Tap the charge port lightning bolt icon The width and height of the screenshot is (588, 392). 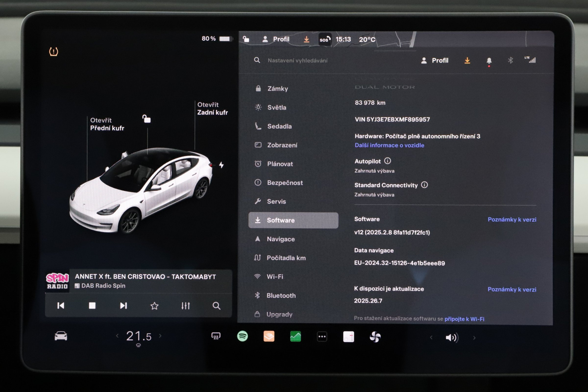221,165
